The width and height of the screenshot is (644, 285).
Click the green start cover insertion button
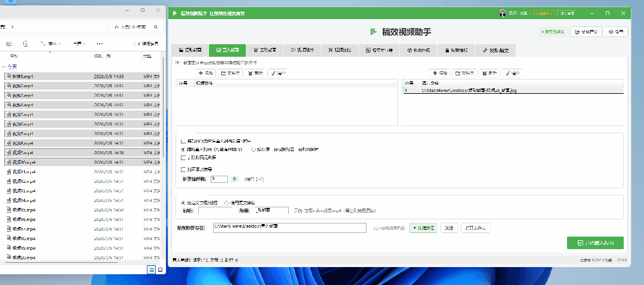point(595,243)
